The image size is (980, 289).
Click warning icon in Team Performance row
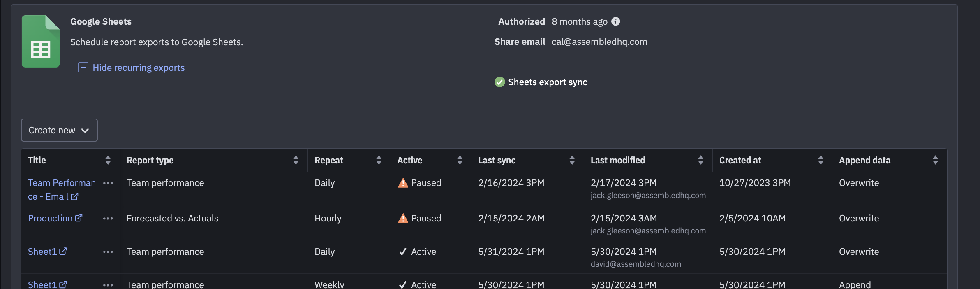tap(403, 183)
